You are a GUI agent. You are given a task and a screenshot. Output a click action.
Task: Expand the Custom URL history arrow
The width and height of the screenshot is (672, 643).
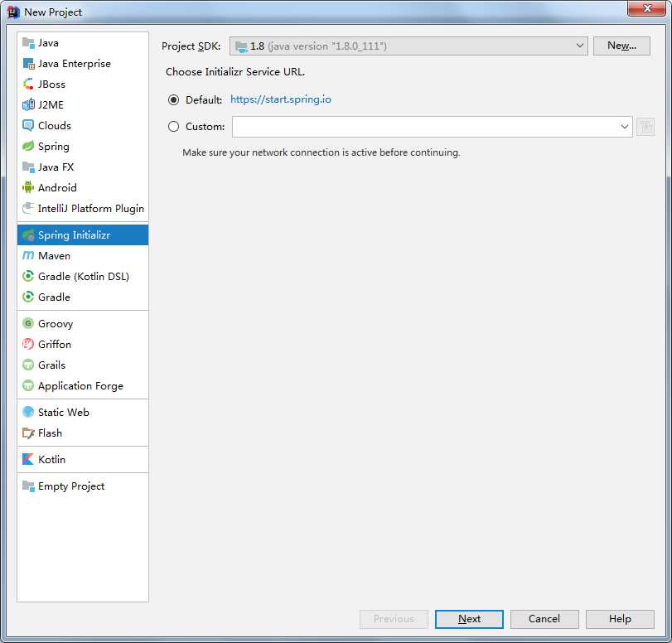(625, 127)
